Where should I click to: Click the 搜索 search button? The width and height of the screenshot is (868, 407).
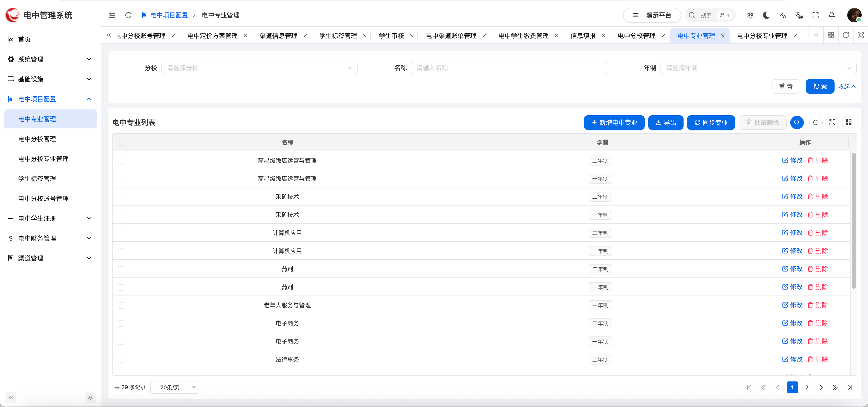click(820, 86)
